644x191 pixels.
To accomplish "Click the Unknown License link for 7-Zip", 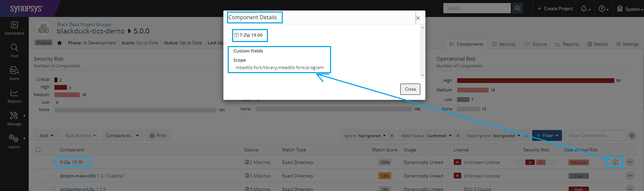I will tap(481, 162).
